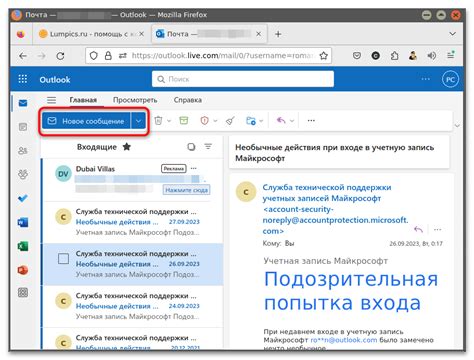Viewport: 474px width, 360px height.
Task: Click sender avatar C in reading pane
Action: tap(246, 192)
